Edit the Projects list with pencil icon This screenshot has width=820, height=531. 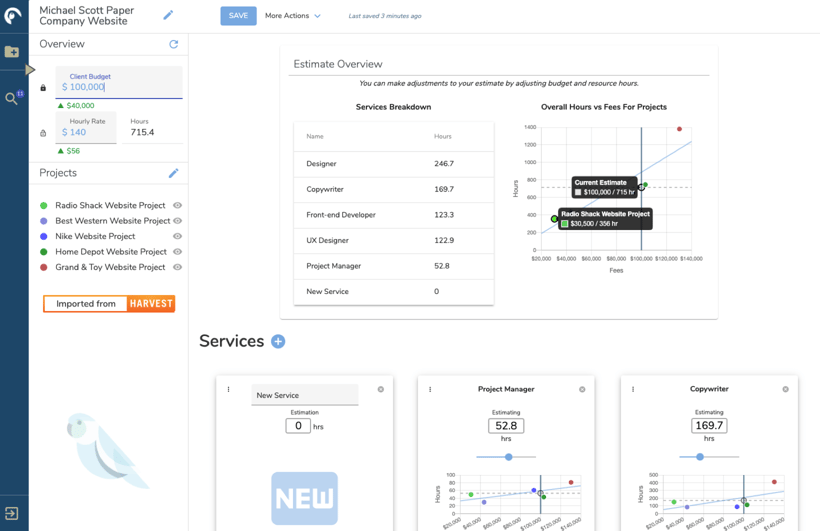174,173
